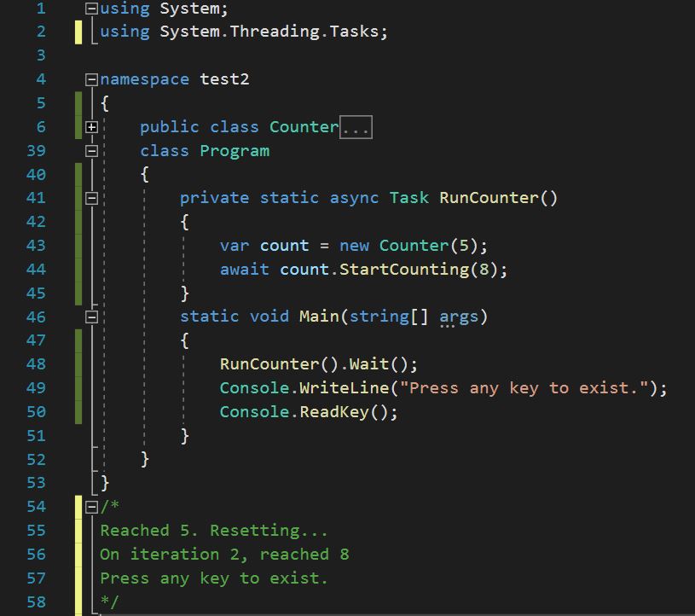Click line number 48 in the gutter

coord(36,364)
